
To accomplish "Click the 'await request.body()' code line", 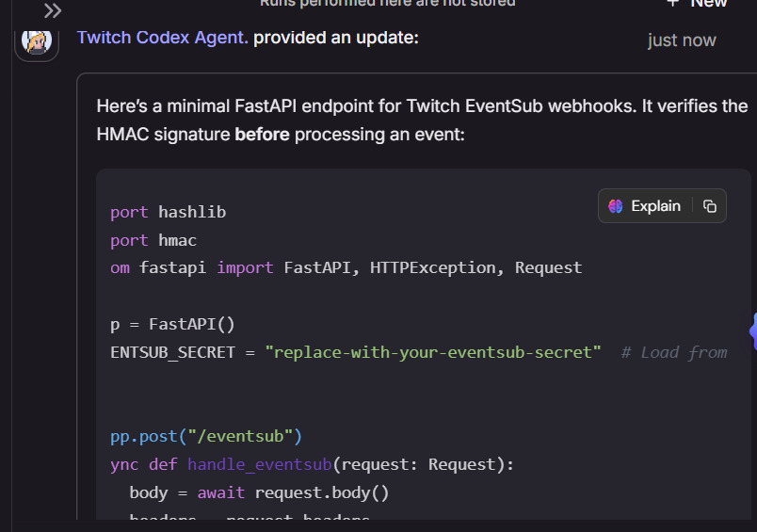I will tap(259, 492).
